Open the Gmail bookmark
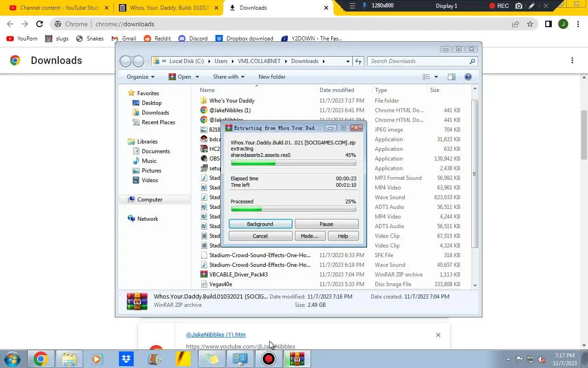 pyautogui.click(x=124, y=39)
